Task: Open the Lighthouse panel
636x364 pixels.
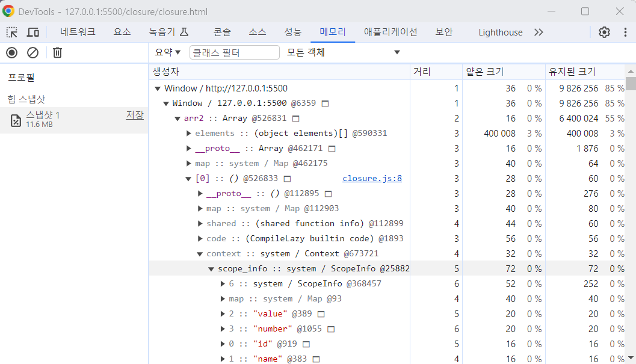Action: (500, 32)
